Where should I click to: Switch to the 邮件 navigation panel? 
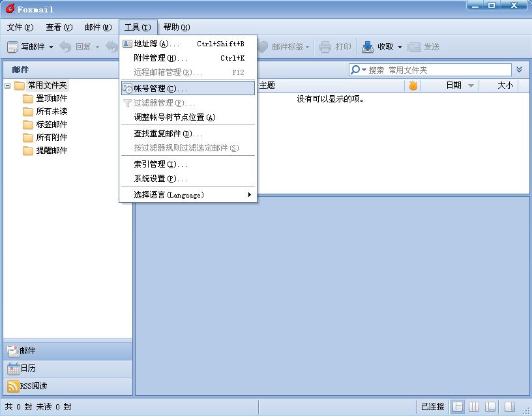[x=68, y=351]
